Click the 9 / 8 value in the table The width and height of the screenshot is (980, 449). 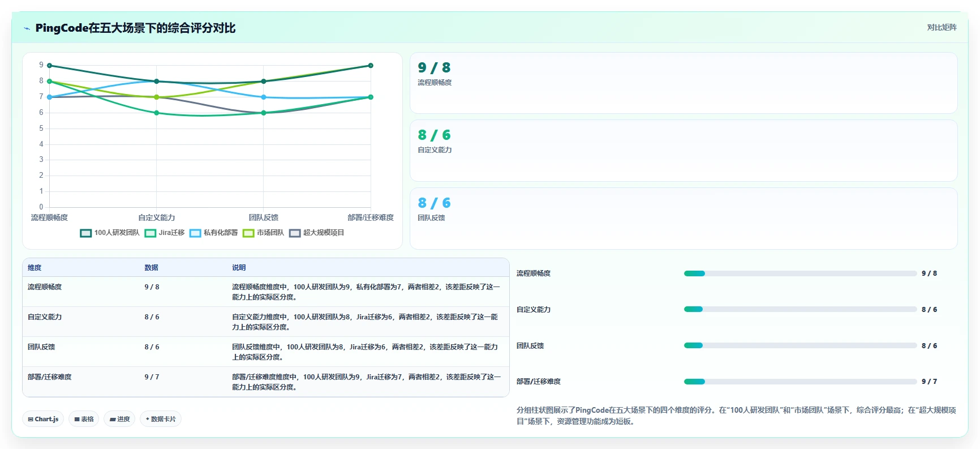(152, 287)
